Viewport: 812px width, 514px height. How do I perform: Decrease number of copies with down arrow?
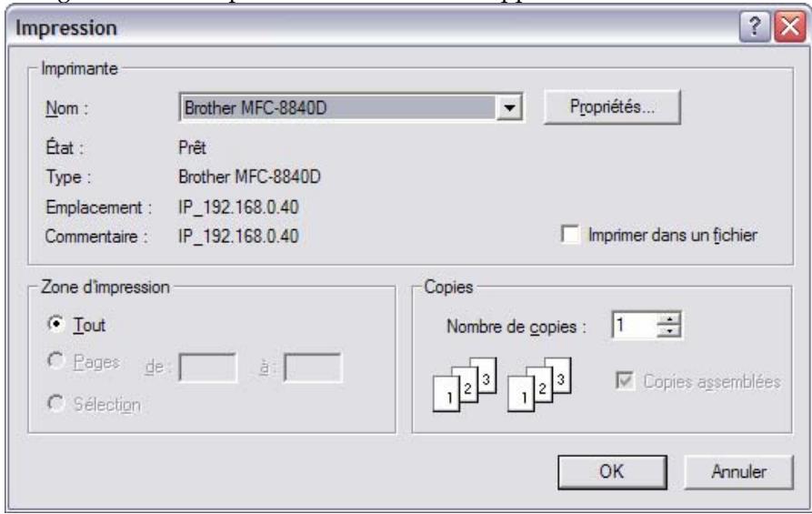point(669,332)
